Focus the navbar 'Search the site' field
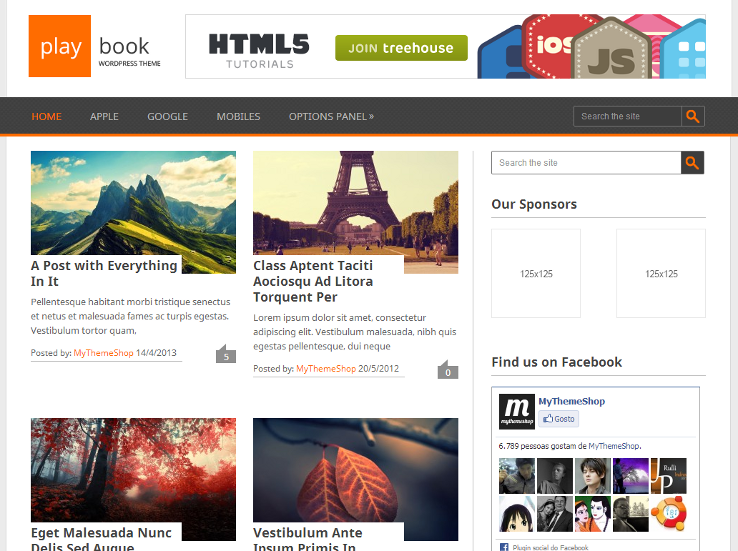Screen dimensions: 738x551 click(x=627, y=116)
